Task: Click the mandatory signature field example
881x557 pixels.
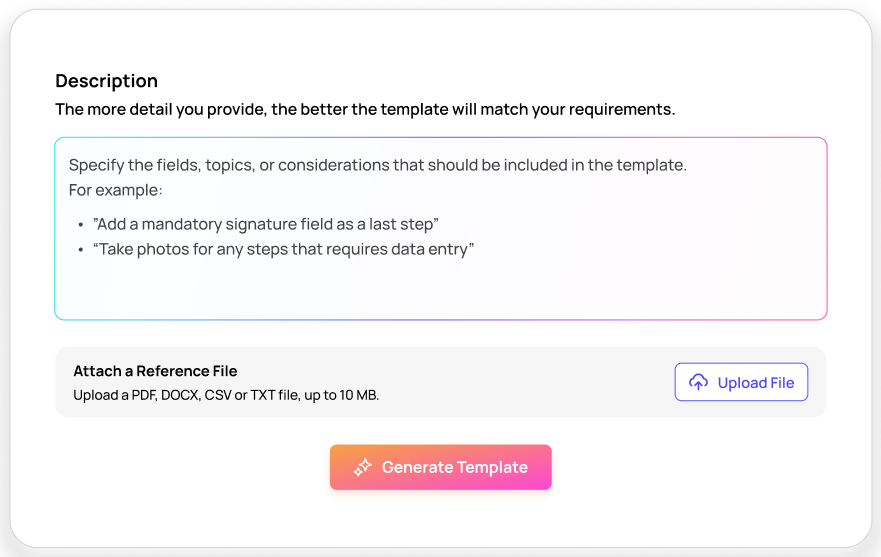Action: tap(266, 223)
